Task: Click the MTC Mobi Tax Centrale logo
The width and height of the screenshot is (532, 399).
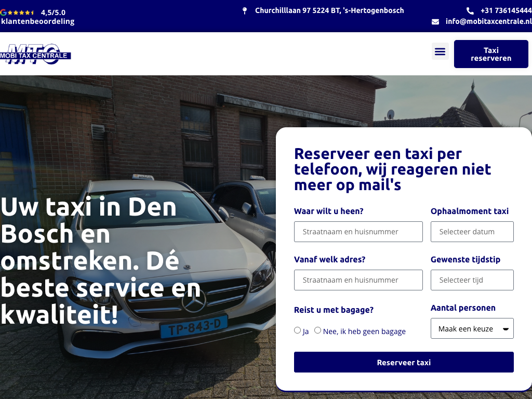Action: (35, 54)
